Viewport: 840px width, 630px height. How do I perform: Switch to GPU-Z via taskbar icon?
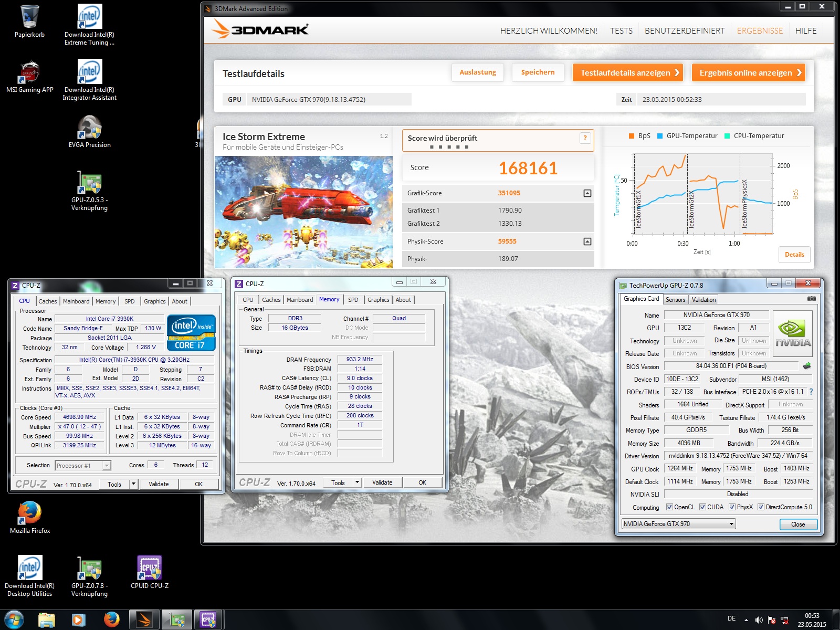177,620
